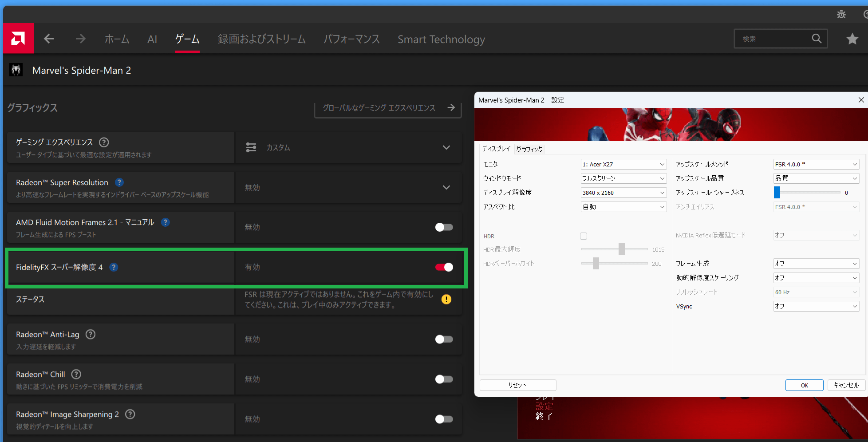Click the キャンセル button

coord(846,385)
